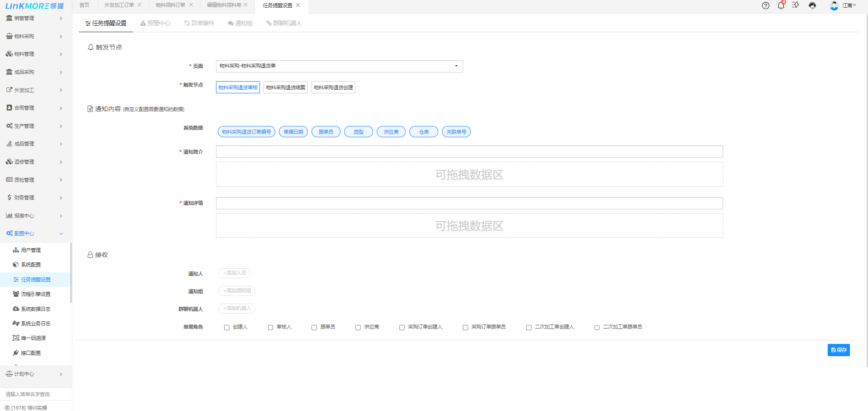
Task: Select the 物料采购退货结案 trigger node
Action: 286,87
